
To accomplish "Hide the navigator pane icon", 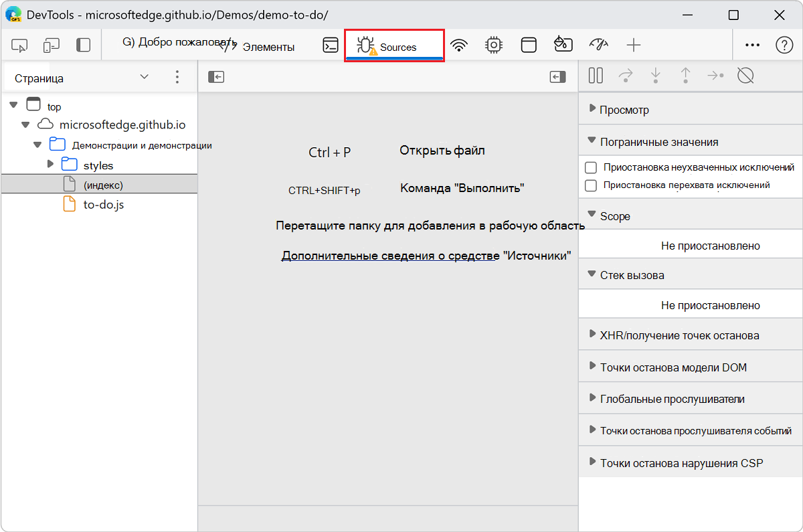I will pos(215,78).
